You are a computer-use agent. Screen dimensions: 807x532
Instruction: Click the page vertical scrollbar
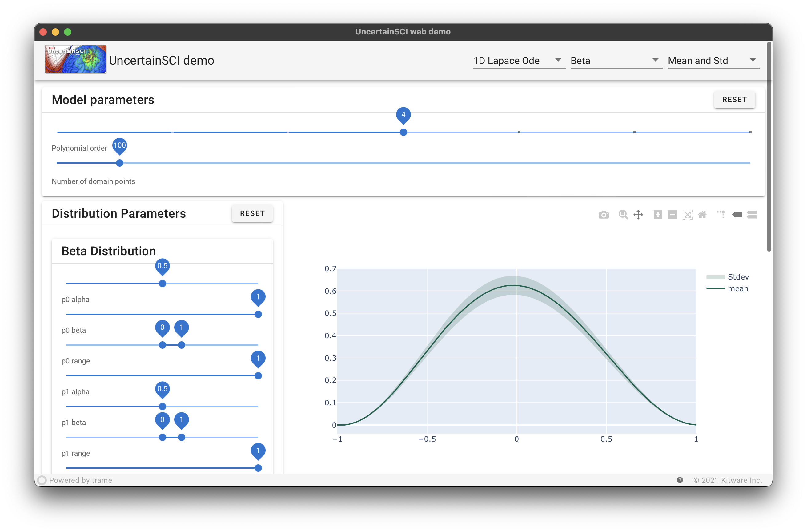tap(769, 147)
